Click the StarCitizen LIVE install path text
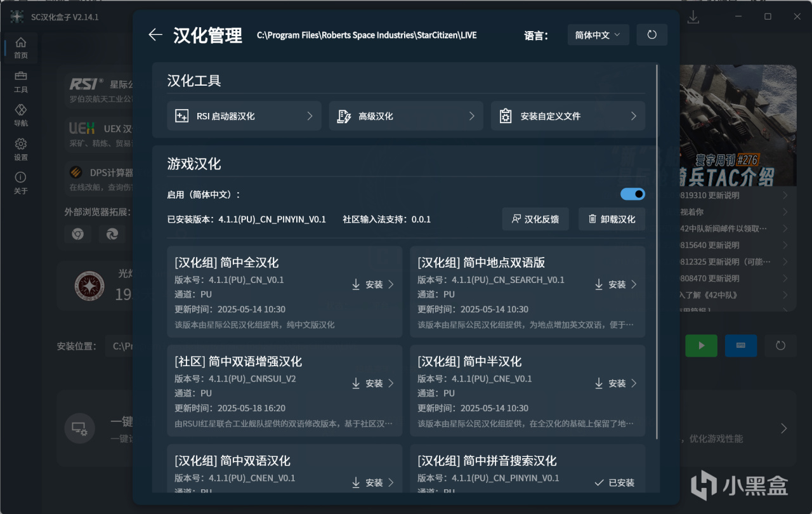812x514 pixels. click(367, 36)
